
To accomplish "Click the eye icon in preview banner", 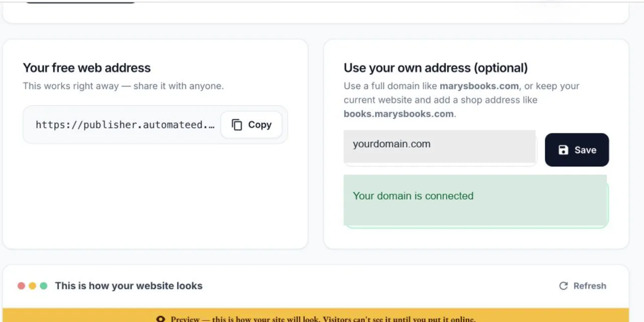I will (160, 319).
